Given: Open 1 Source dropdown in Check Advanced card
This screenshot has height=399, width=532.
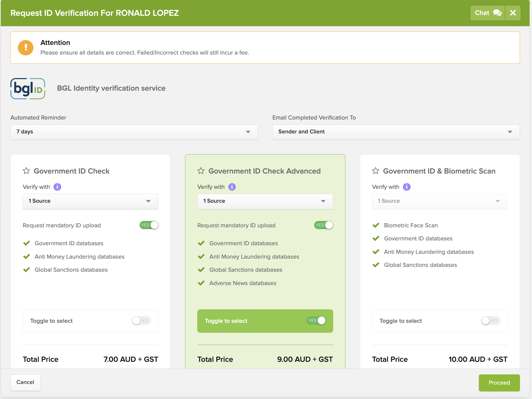Looking at the screenshot, I should [265, 201].
